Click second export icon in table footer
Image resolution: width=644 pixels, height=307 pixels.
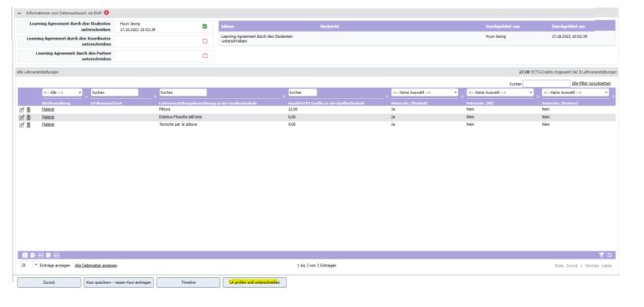click(x=33, y=256)
